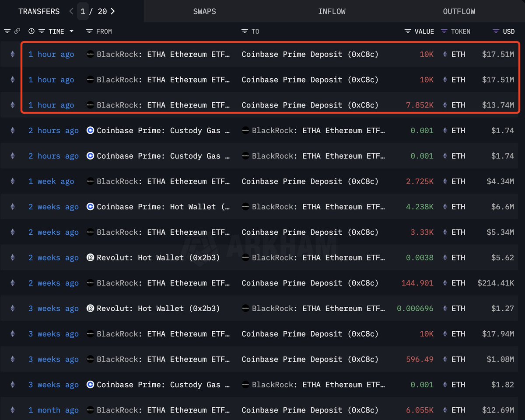Click the global filter icon top-left
Viewport: 525px width, 420px height.
pyautogui.click(x=7, y=31)
